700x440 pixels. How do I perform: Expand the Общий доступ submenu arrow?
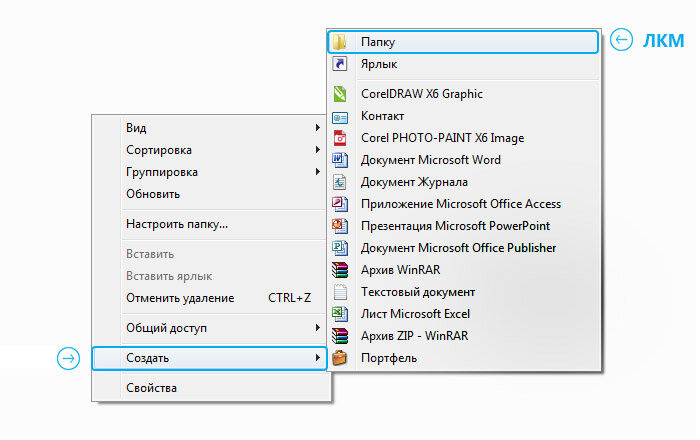coord(317,328)
